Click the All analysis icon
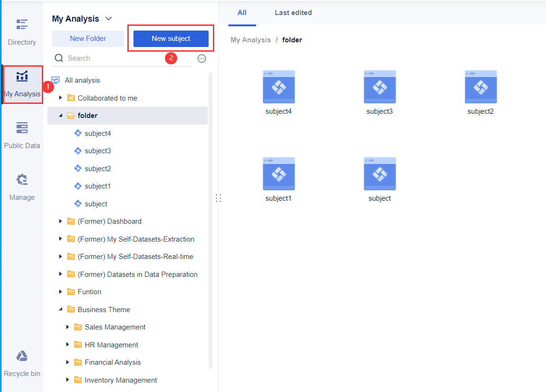Viewport: 546px width, 392px height. (56, 80)
